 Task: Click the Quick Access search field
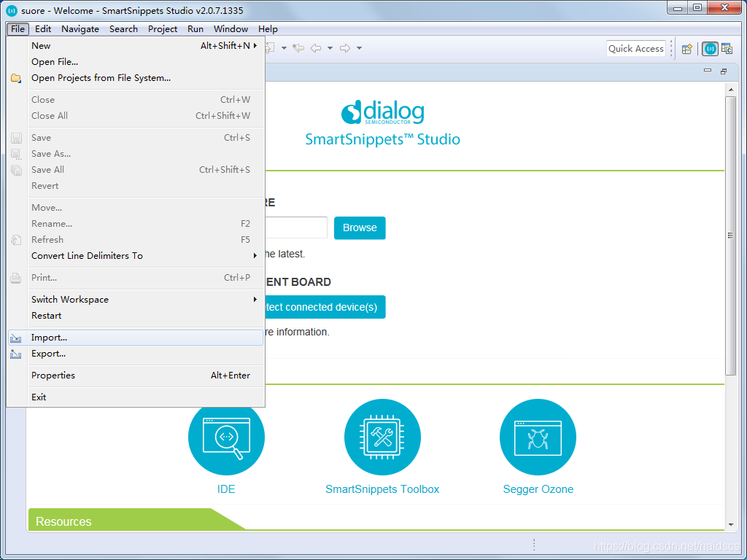(636, 49)
